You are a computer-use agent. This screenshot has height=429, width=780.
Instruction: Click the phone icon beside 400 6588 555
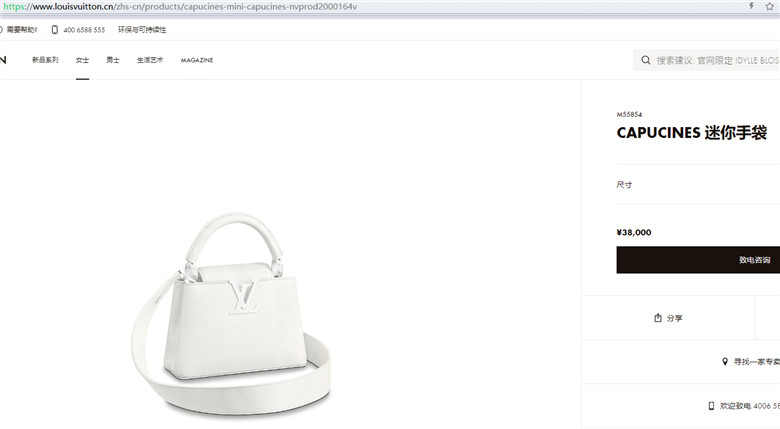click(55, 30)
